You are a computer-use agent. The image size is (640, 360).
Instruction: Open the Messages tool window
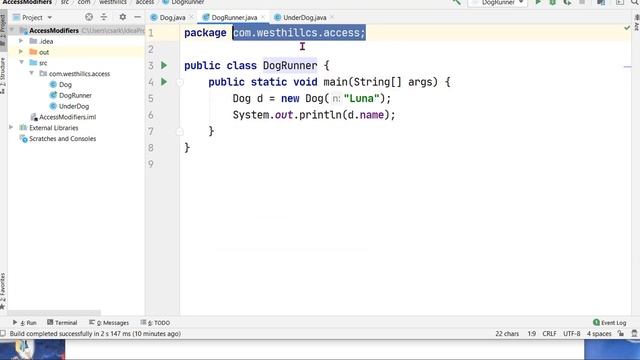[109, 322]
